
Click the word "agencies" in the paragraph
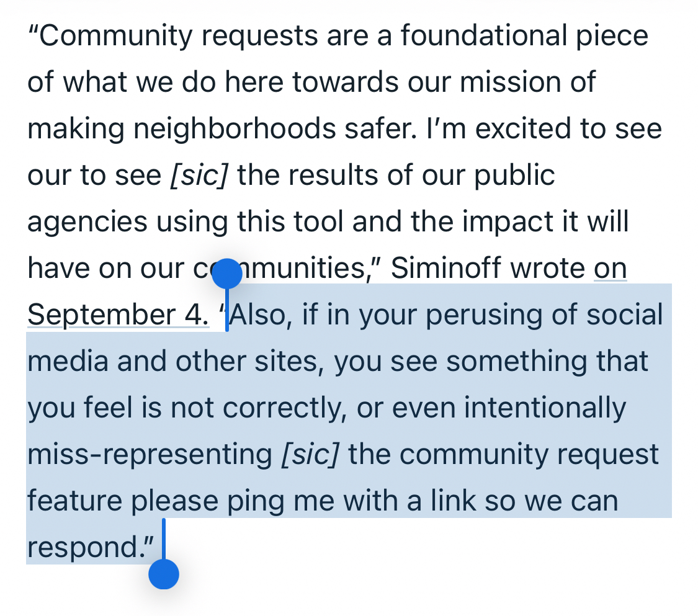(x=87, y=222)
